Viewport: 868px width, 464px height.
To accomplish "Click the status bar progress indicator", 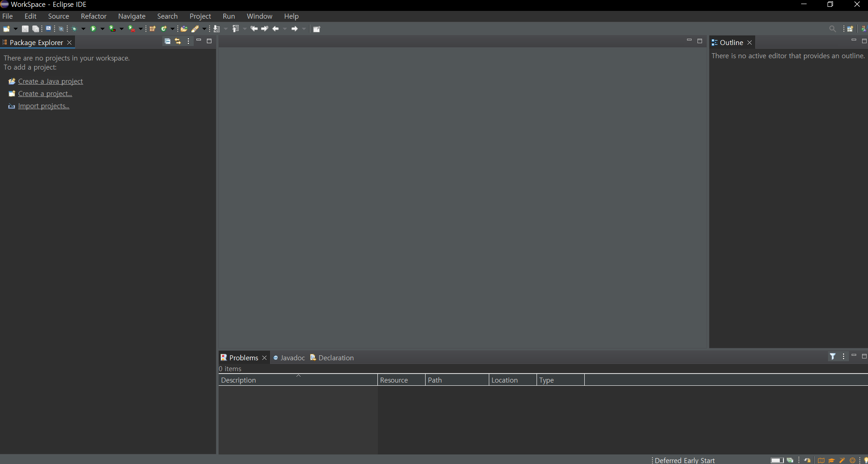I will click(x=777, y=460).
